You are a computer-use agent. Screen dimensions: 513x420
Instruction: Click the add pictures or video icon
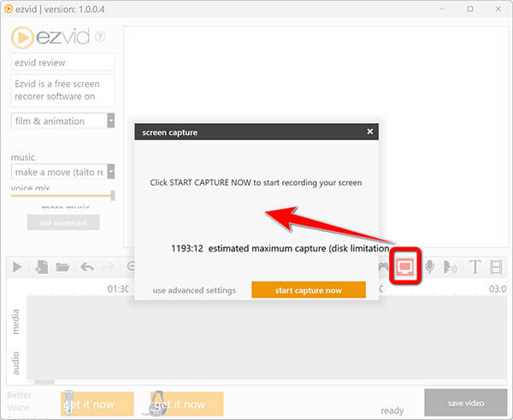click(x=496, y=267)
